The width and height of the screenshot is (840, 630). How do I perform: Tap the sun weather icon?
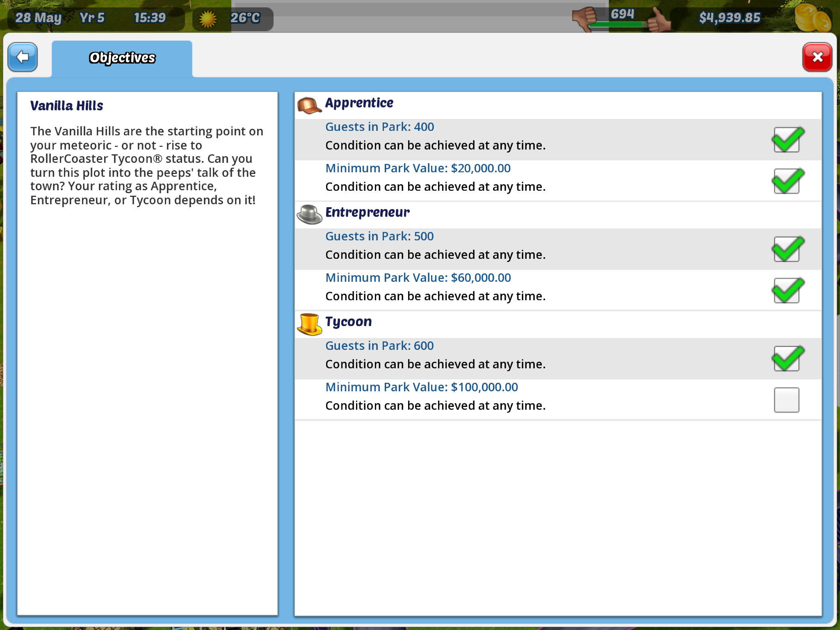(x=208, y=19)
